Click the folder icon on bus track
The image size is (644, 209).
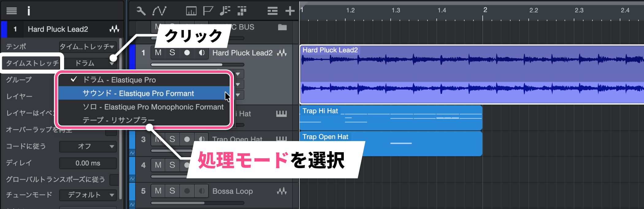coord(282,27)
